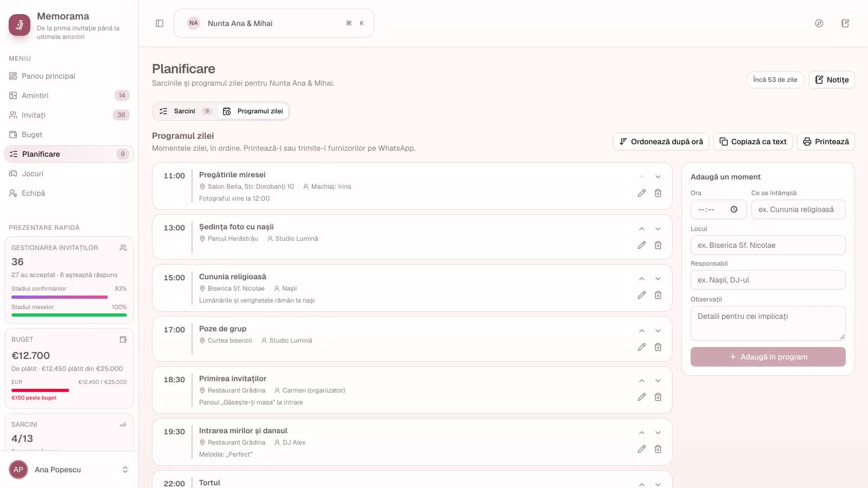Click the Ora time input field
This screenshot has width=868, height=488.
(x=718, y=209)
